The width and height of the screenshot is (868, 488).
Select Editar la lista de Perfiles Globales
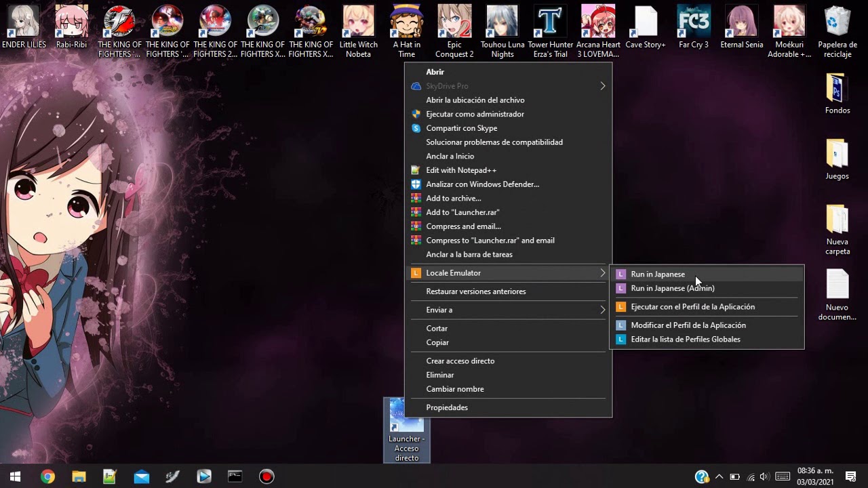(x=707, y=339)
